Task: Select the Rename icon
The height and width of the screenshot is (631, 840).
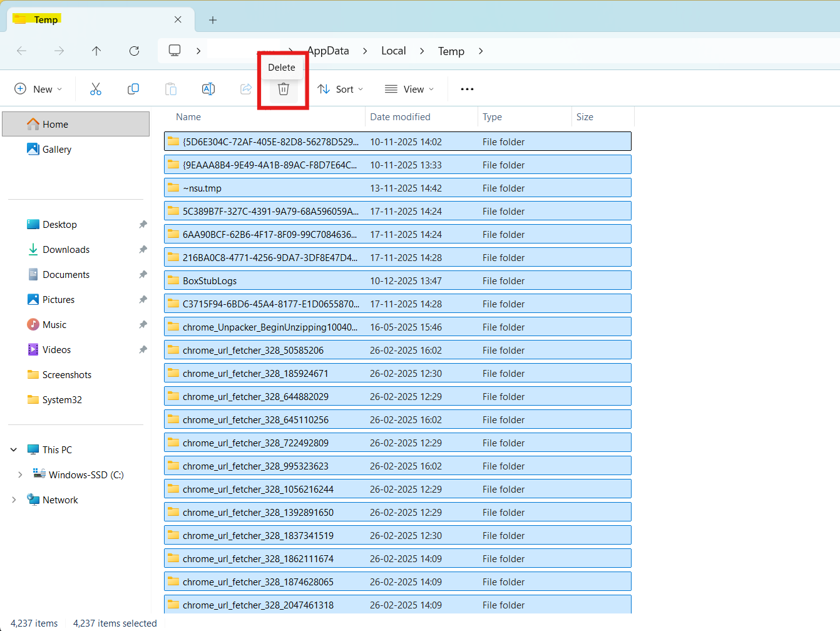Action: (x=208, y=89)
